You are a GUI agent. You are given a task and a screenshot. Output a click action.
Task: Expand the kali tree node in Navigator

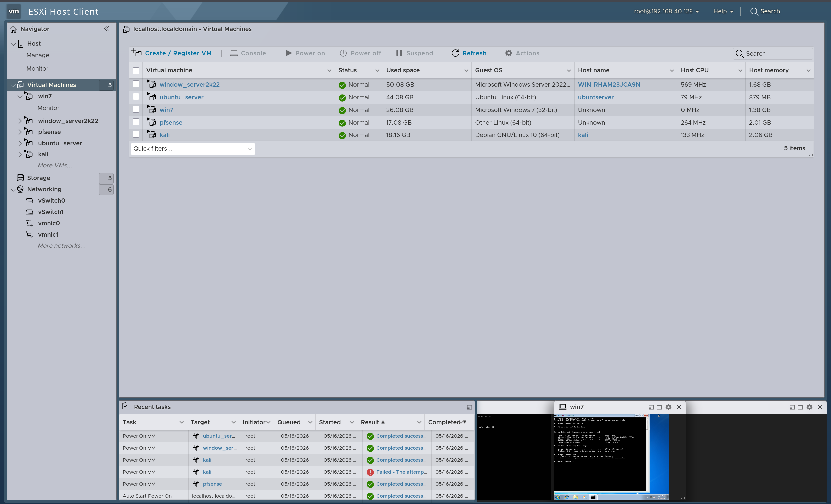[x=20, y=154]
